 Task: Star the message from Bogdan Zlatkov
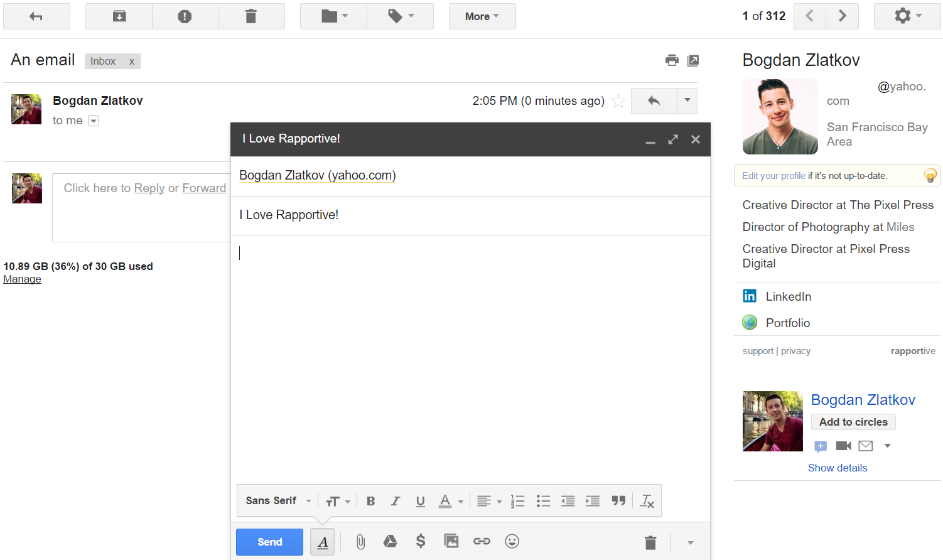[618, 101]
